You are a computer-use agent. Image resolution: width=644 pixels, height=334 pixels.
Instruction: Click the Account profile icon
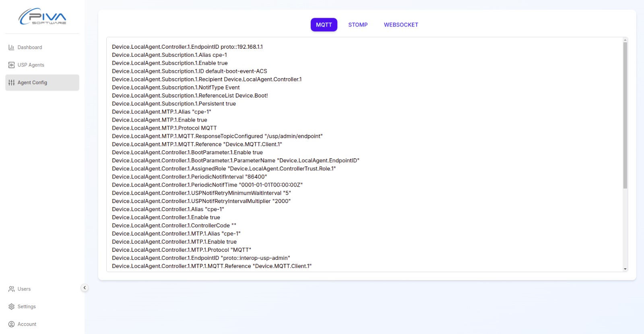point(11,324)
